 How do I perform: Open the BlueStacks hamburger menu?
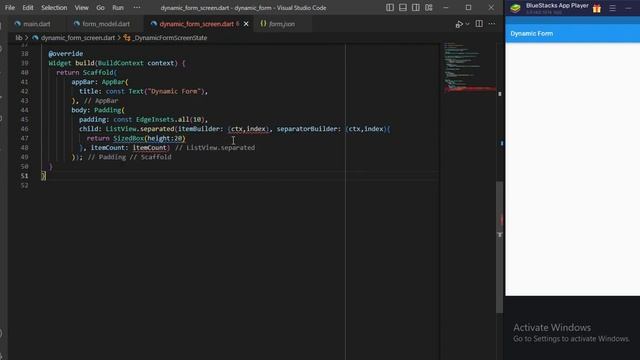pos(613,8)
